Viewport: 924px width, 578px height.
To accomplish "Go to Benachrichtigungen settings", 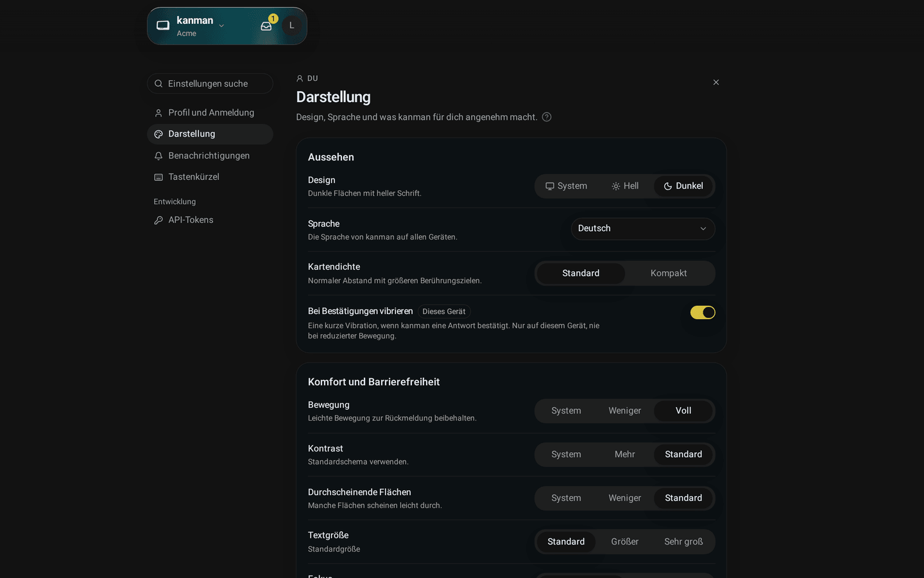I will 210,156.
